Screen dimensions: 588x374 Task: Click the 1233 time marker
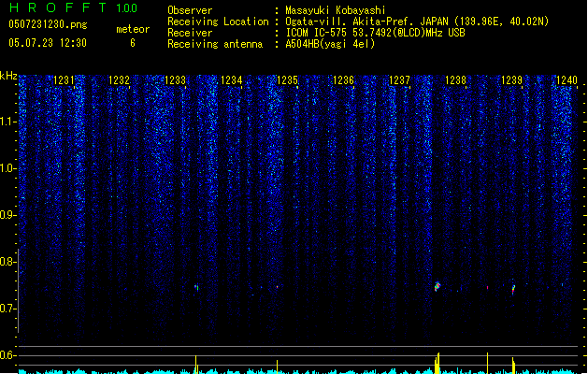[175, 80]
